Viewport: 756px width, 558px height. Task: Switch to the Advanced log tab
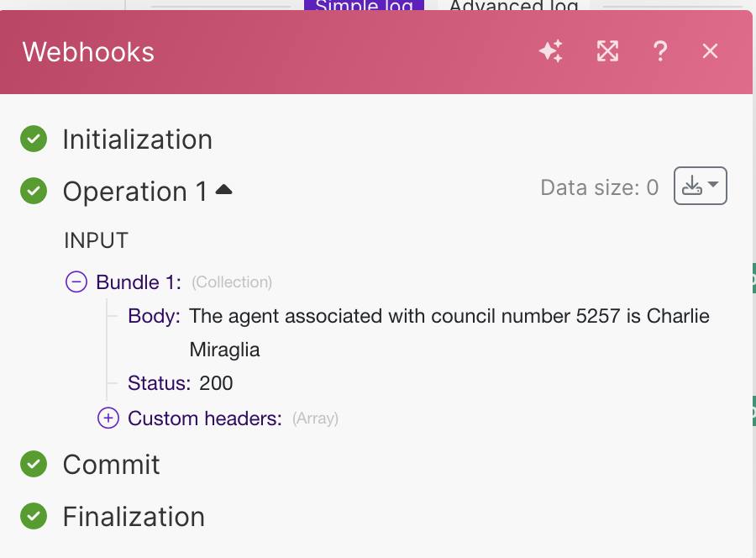[513, 4]
